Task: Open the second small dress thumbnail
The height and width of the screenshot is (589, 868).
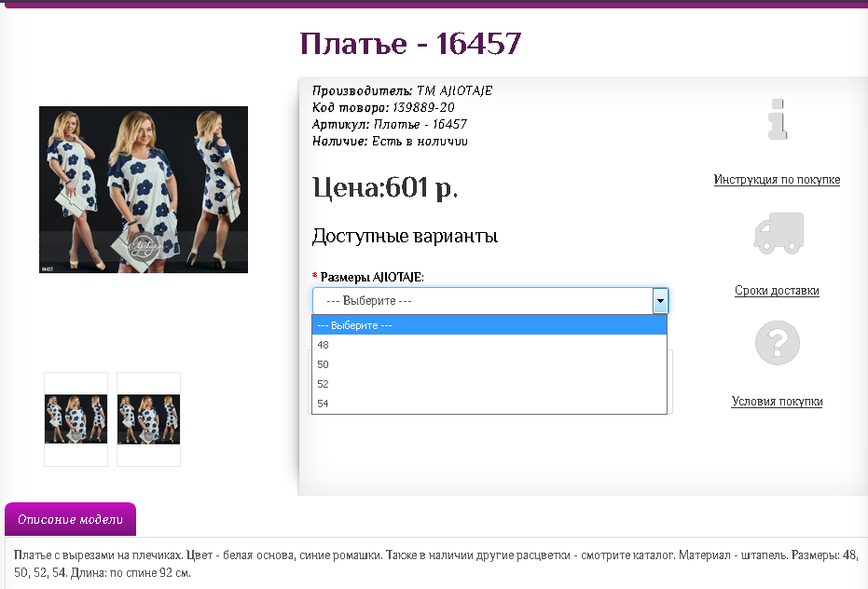Action: point(149,419)
